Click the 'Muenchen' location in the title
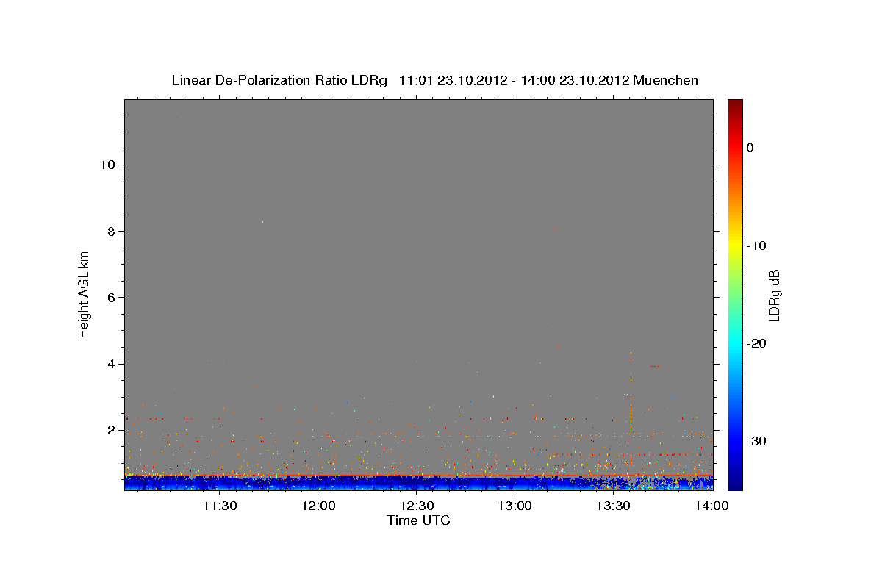 pyautogui.click(x=666, y=80)
